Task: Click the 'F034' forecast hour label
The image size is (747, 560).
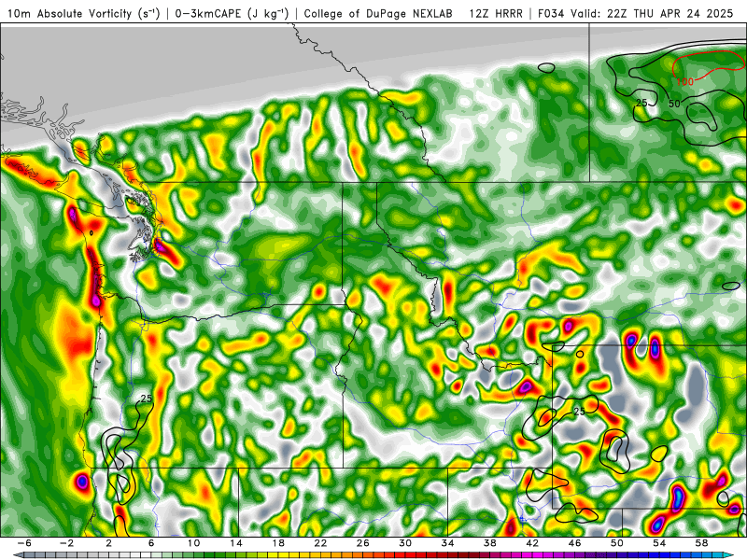Action: pos(551,14)
